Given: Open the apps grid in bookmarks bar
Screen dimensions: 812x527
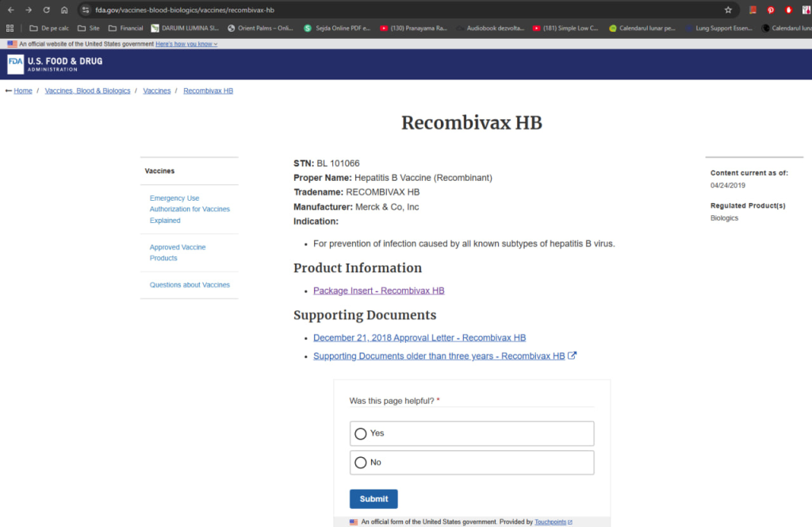Looking at the screenshot, I should coord(10,28).
